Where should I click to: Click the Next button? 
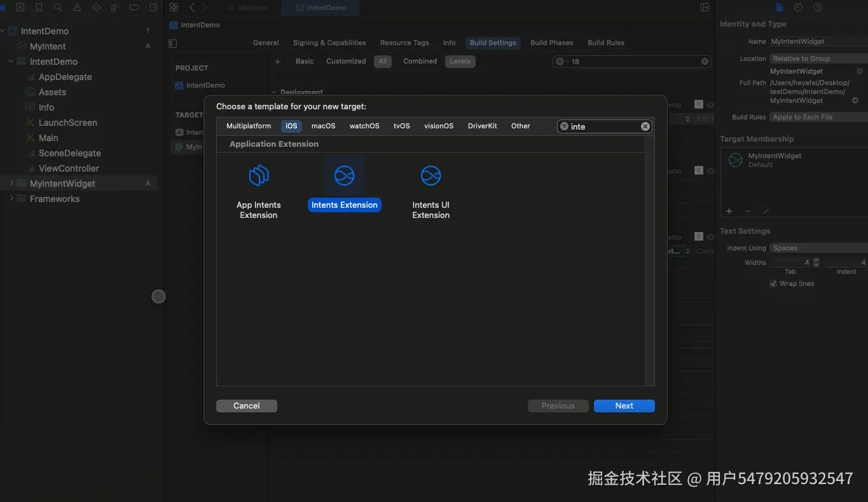(624, 405)
